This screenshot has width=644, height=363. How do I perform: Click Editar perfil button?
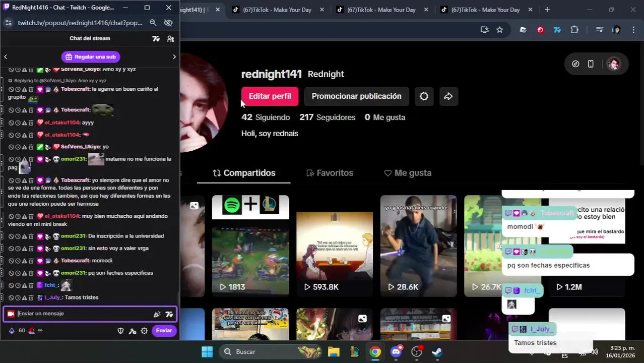pos(270,96)
